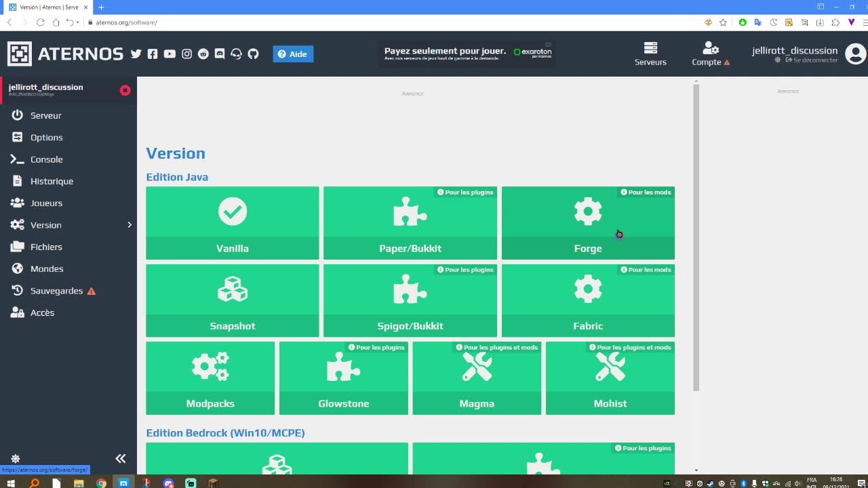868x488 pixels.
Task: Open the support headset icon
Action: coord(236,54)
